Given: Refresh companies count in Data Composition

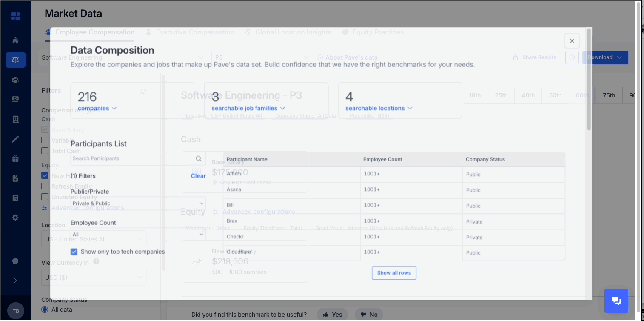Looking at the screenshot, I should pos(143,91).
